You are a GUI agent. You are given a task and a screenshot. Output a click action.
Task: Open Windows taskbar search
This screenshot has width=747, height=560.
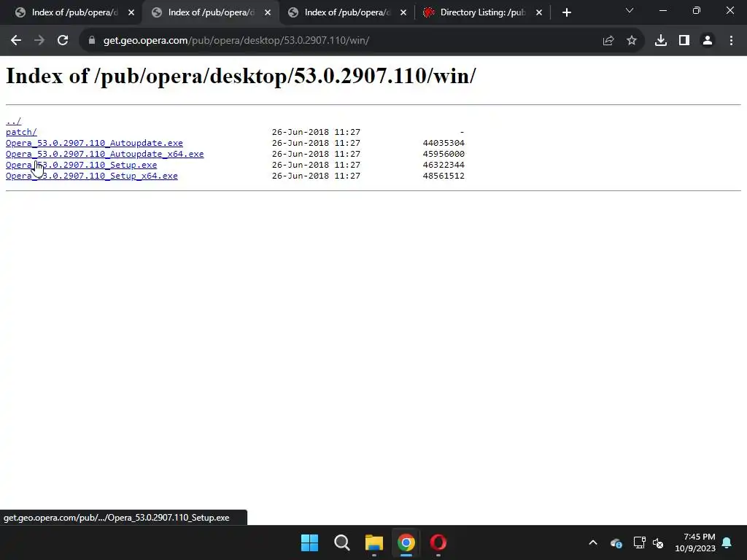[341, 542]
